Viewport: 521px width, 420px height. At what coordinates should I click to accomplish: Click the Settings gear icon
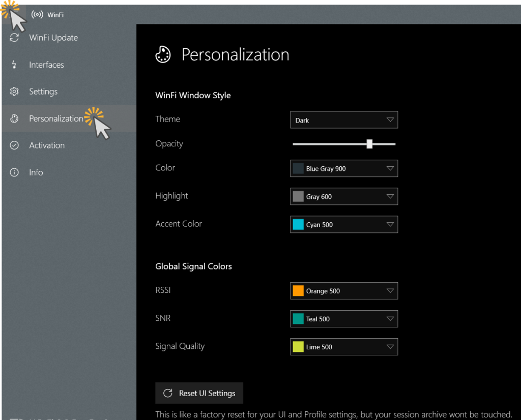pos(14,92)
